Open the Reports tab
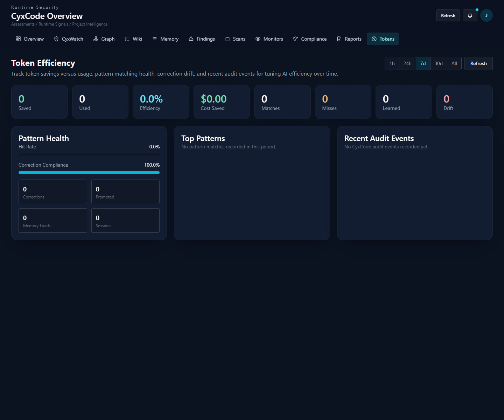Viewport: 504px width, 420px height. coord(349,39)
